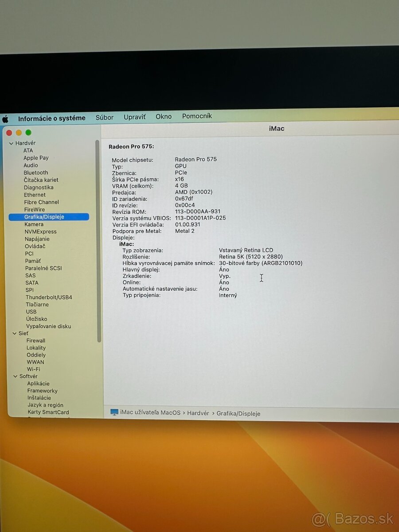Collapse the Softvér section
The image size is (399, 532).
click(16, 376)
